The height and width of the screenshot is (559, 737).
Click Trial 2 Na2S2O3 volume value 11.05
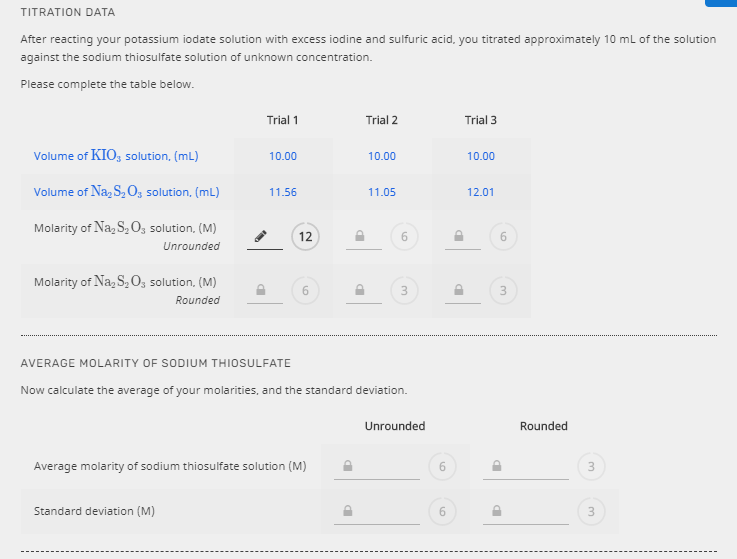tap(382, 192)
